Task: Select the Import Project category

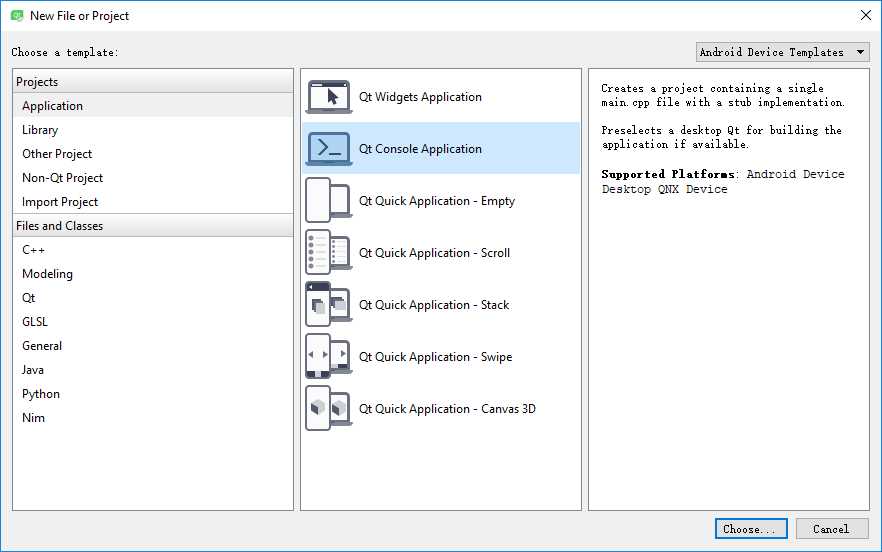Action: 153,201
